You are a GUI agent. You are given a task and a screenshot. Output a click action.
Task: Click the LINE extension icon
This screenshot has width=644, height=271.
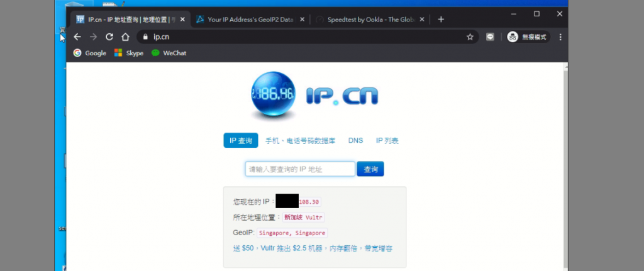(x=490, y=37)
